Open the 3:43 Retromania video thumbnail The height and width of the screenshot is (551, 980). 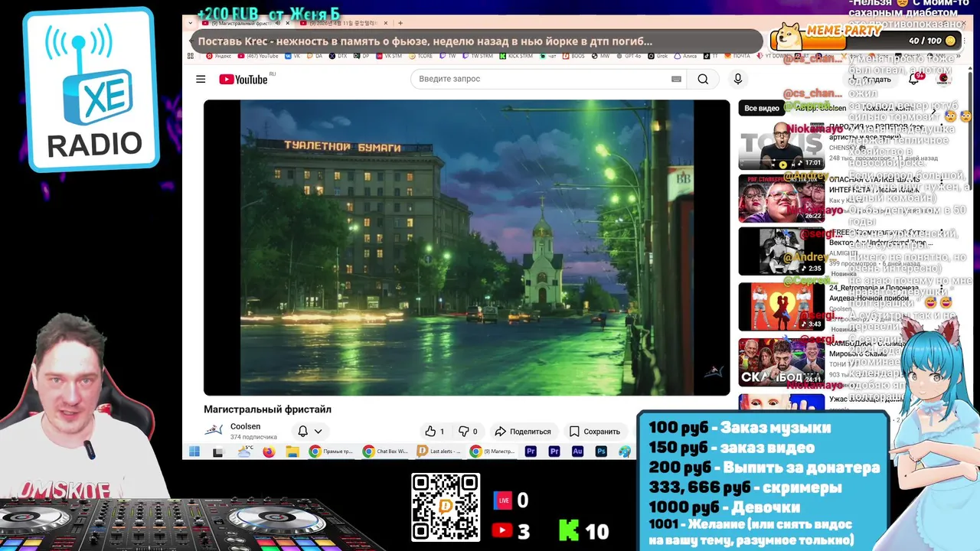point(781,306)
